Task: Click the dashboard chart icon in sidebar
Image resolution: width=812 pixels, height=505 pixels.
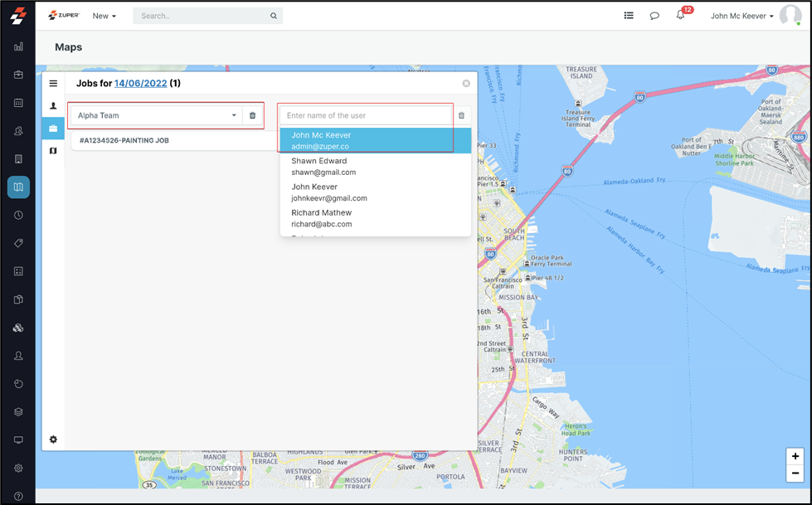Action: tap(18, 46)
